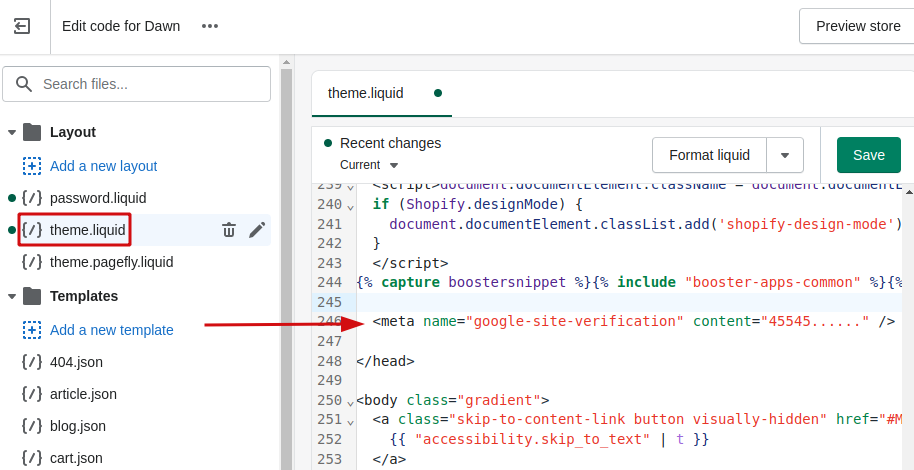This screenshot has width=914, height=470.
Task: Click the accessibility.skip_to_text line
Action: coord(549,439)
